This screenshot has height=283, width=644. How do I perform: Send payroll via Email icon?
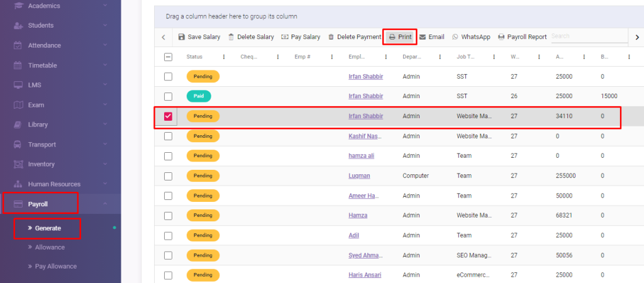[423, 37]
